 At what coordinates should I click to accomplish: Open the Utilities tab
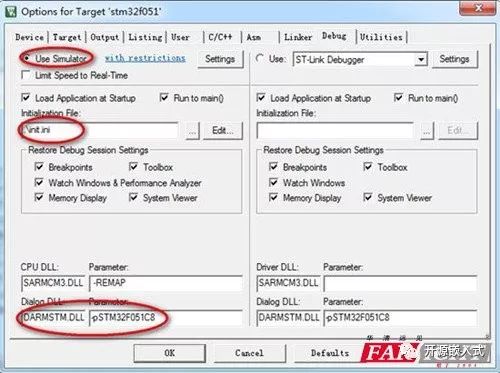tap(381, 37)
